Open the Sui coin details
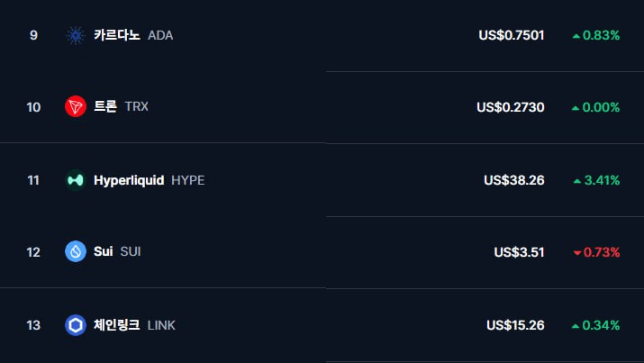 point(103,251)
